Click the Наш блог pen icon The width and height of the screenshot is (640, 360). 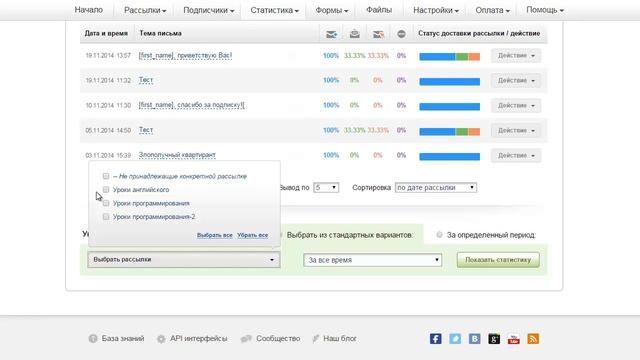coord(316,338)
